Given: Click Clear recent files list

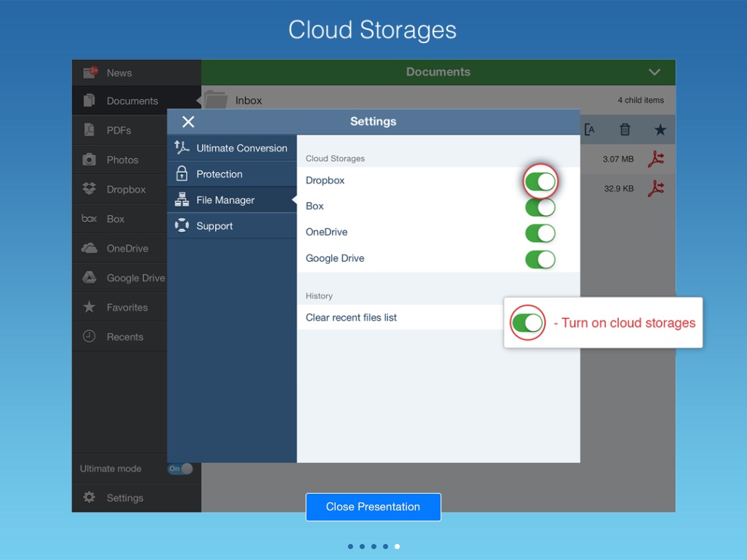Looking at the screenshot, I should pos(352,318).
